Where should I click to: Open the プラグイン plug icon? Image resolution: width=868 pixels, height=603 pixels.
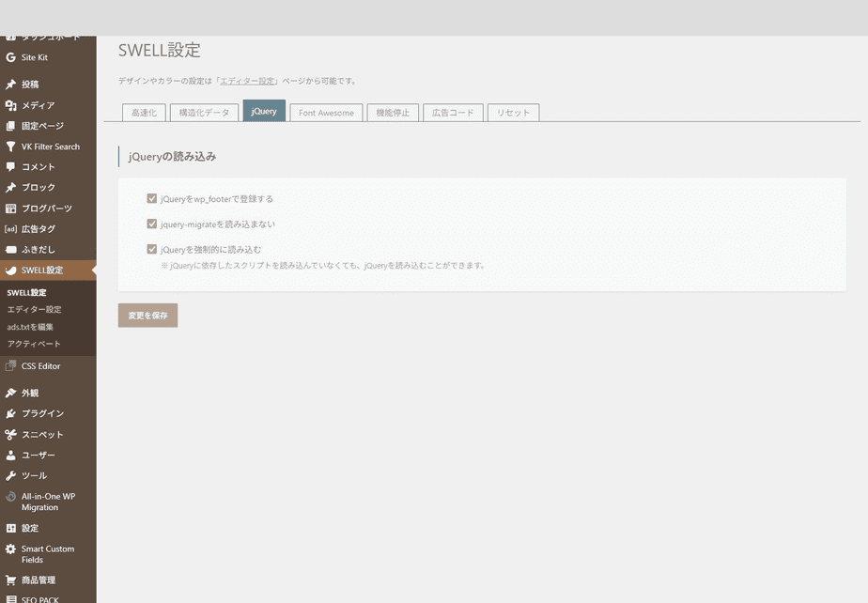pos(10,413)
